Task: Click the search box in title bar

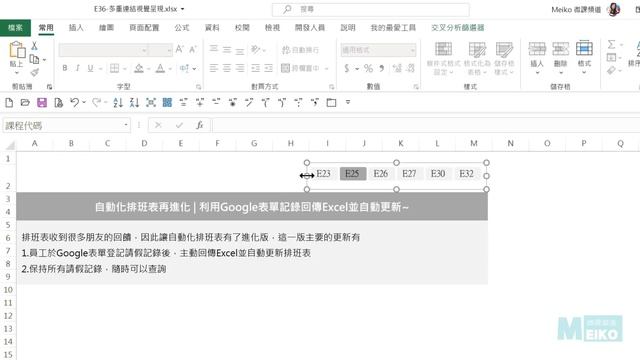Action: (371, 9)
